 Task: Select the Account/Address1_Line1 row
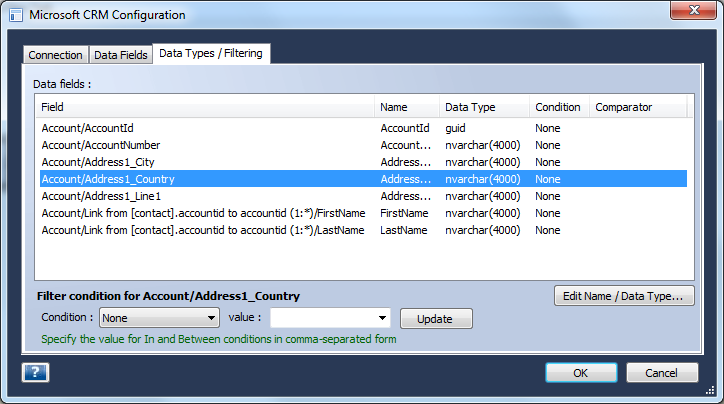[x=363, y=196]
